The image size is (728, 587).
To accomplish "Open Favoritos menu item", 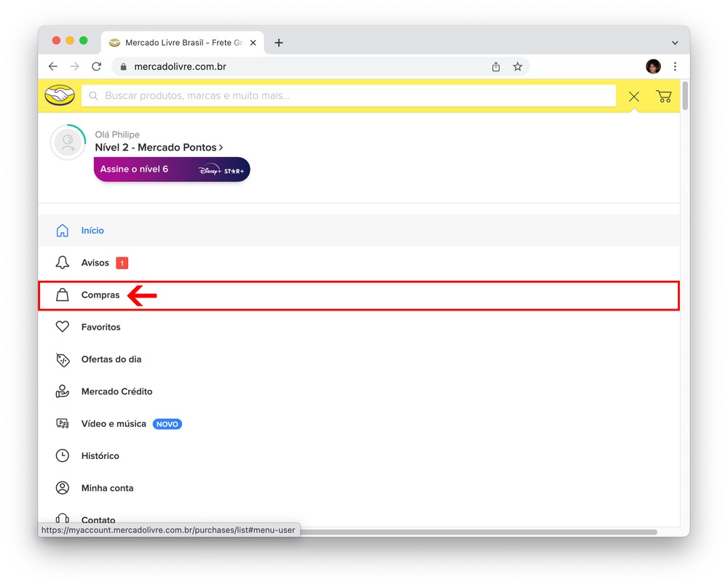I will [x=360, y=327].
